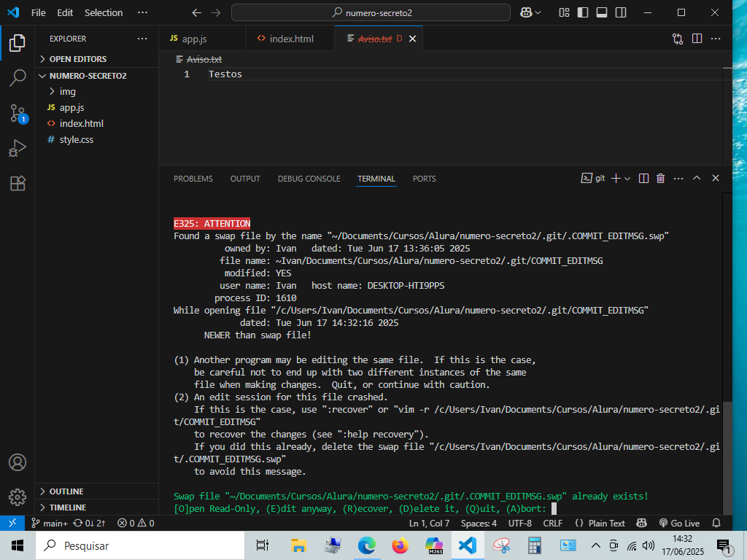Close the terminal panel

tap(716, 178)
